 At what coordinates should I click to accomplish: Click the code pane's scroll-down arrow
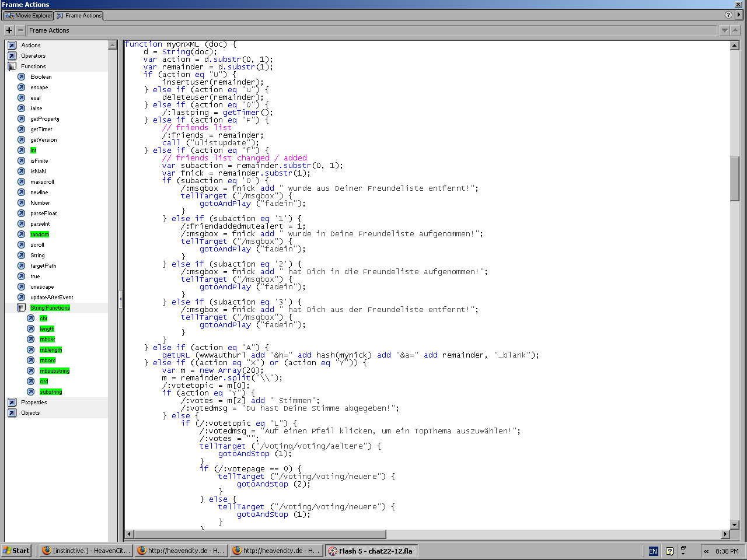pos(735,525)
